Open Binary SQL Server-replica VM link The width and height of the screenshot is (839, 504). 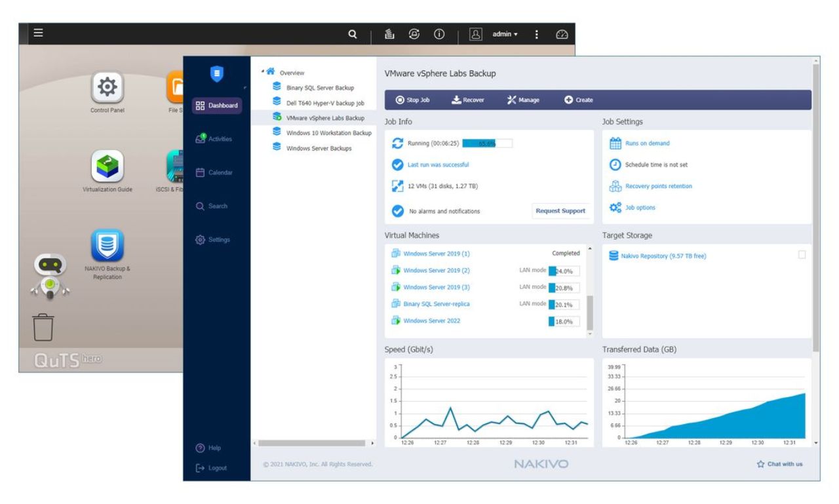click(x=436, y=305)
